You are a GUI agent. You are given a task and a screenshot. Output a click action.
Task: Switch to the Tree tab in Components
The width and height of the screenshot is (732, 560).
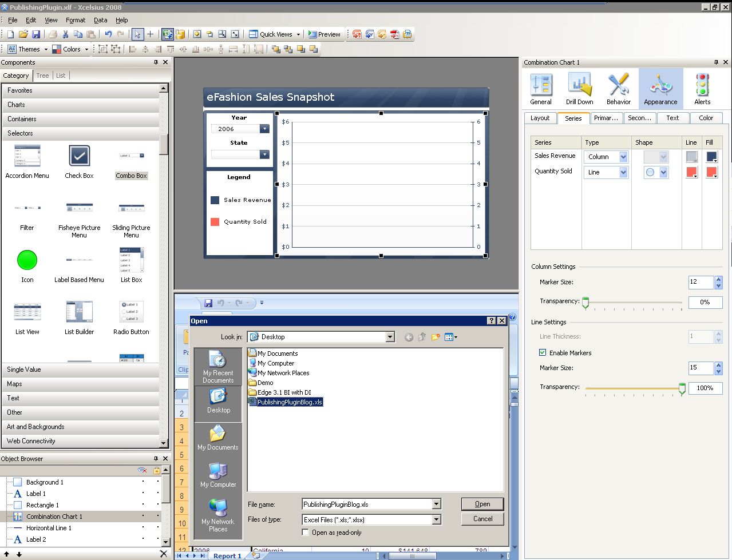pos(42,76)
